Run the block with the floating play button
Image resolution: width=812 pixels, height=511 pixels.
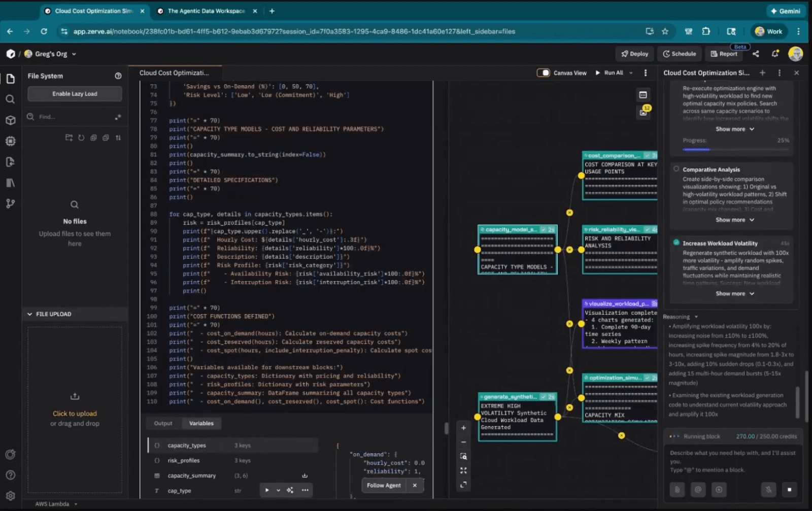[267, 490]
